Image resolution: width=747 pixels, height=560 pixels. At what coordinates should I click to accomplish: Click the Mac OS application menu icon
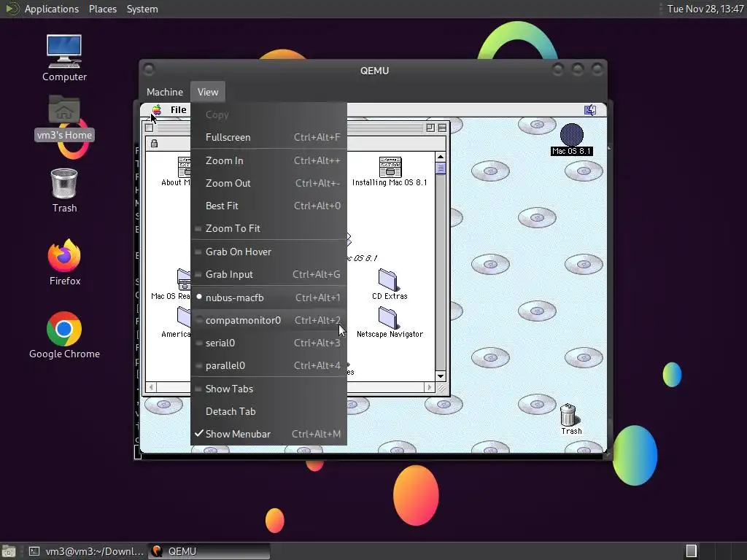tap(590, 111)
